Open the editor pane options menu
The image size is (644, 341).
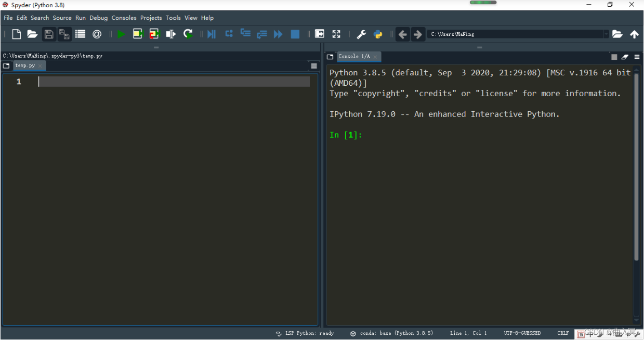(x=314, y=66)
